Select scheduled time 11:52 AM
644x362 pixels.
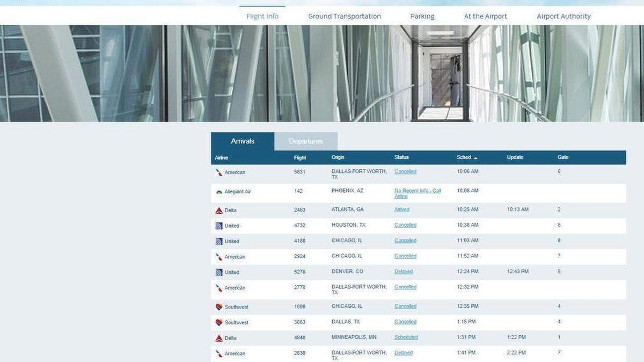[x=467, y=256]
